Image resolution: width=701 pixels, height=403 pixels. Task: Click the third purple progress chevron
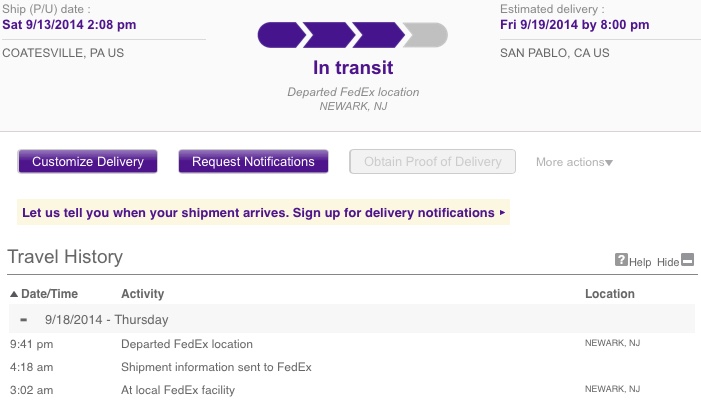point(379,35)
